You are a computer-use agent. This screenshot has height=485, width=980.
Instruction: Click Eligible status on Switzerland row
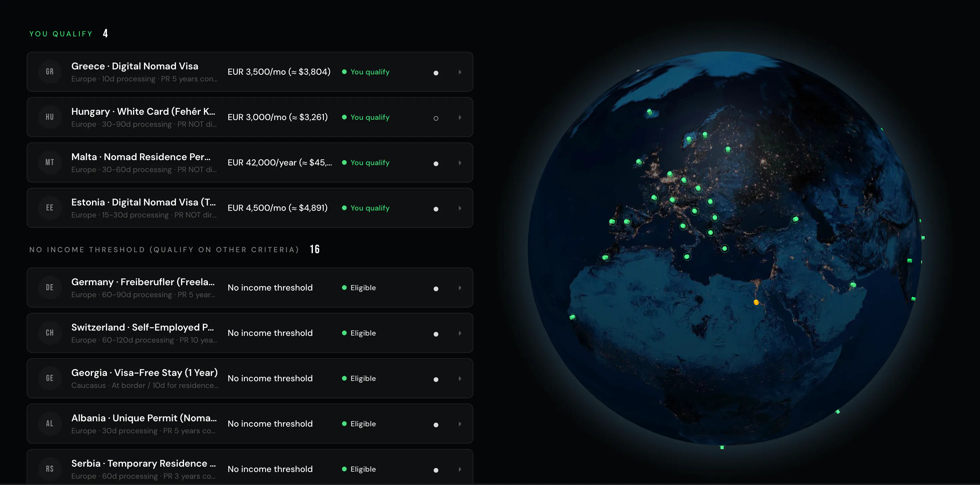(x=359, y=333)
